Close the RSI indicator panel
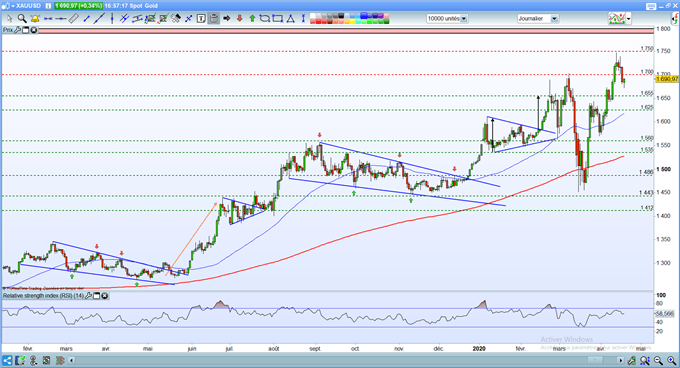 [105, 296]
